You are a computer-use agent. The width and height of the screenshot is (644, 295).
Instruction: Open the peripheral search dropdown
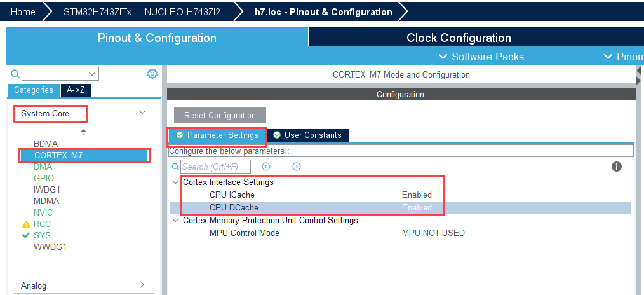(x=93, y=74)
